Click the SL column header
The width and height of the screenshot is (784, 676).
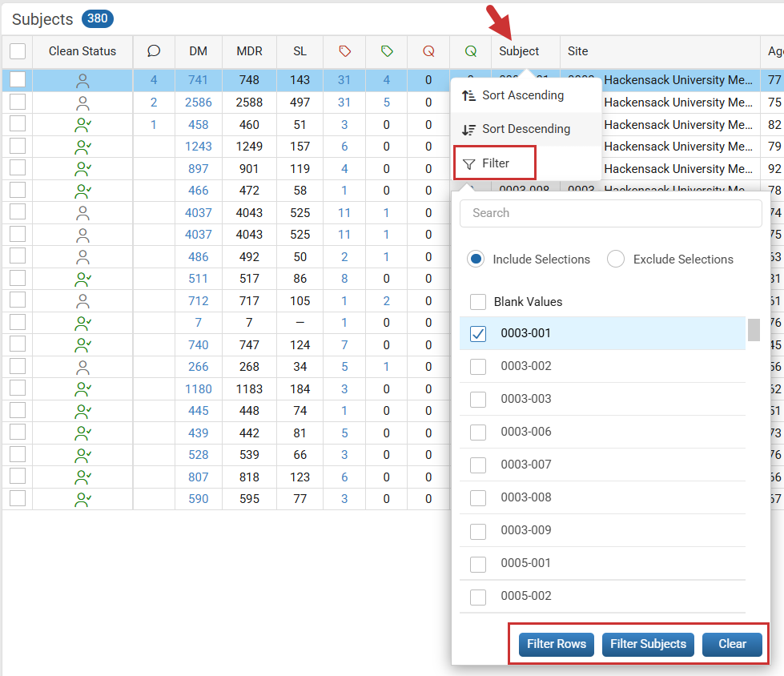coord(300,51)
